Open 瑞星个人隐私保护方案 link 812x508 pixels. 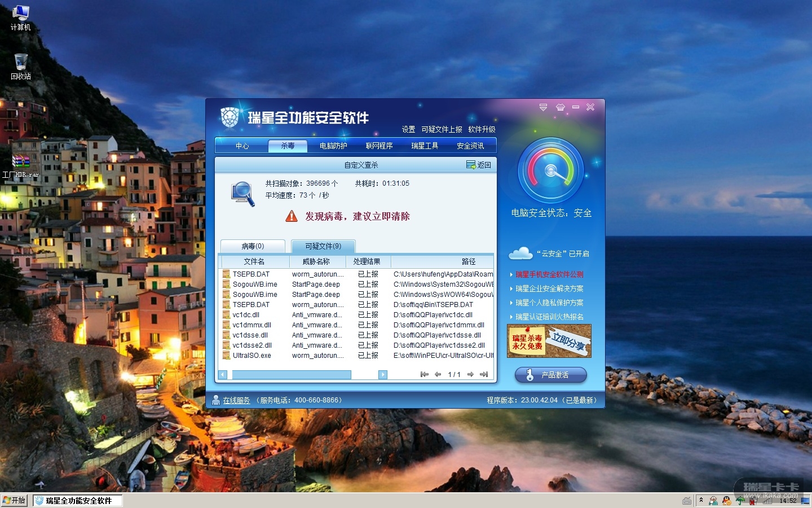pyautogui.click(x=549, y=303)
